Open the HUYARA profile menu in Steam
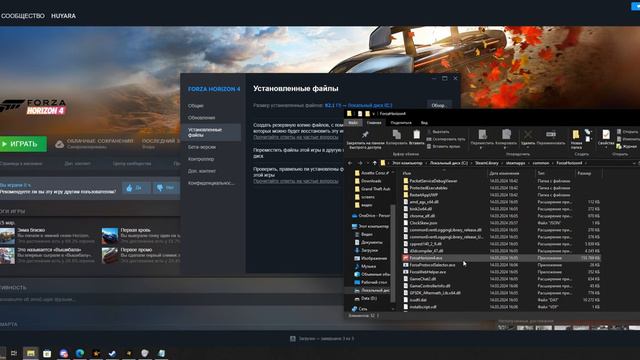This screenshot has height=360, width=640. [x=63, y=16]
